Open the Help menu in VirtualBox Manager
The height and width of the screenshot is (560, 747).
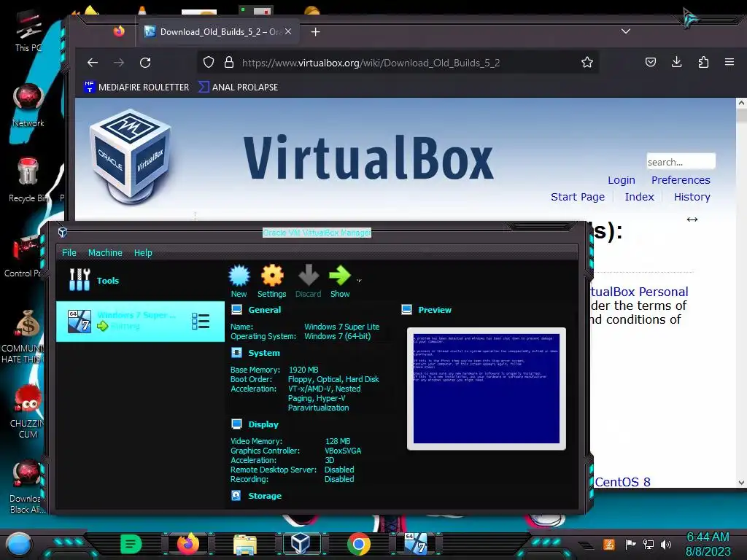tap(143, 253)
